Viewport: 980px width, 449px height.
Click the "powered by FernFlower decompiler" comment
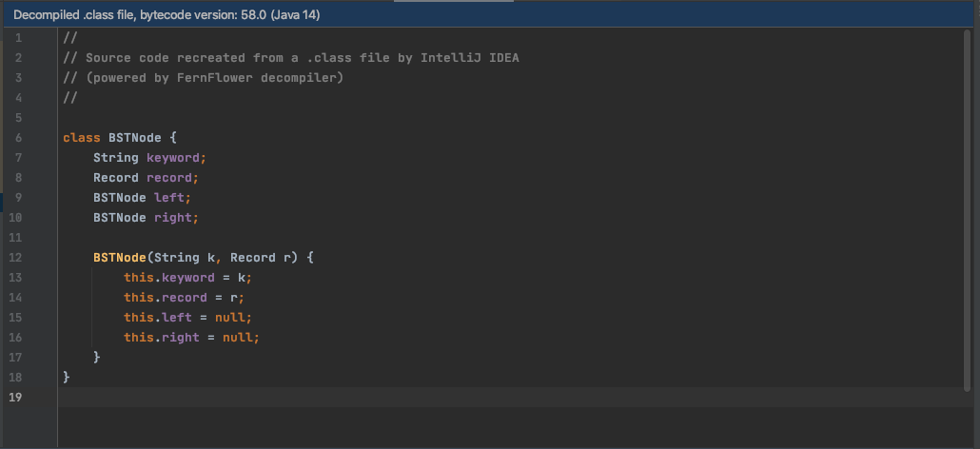click(204, 77)
